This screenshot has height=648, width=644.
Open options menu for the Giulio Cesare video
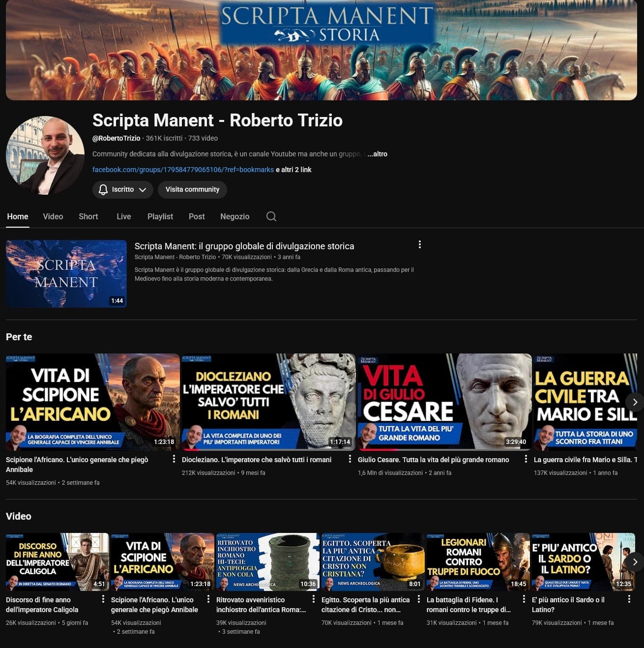coord(527,459)
